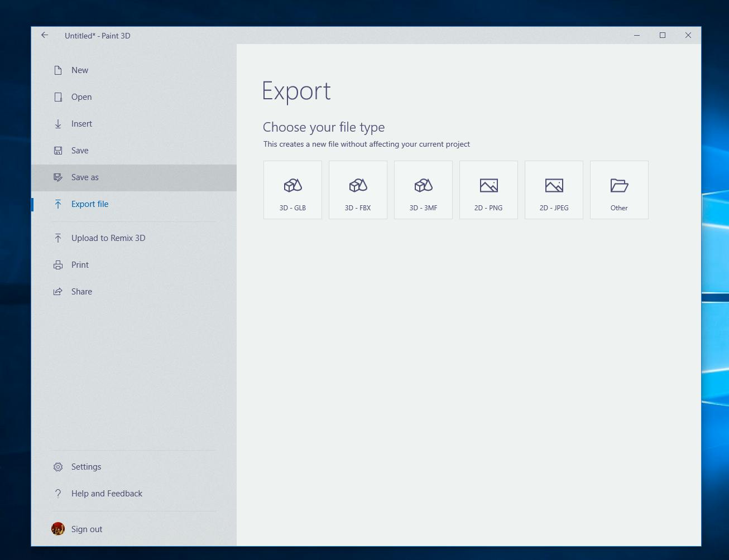
Task: Close the Paint 3D window
Action: [x=688, y=35]
